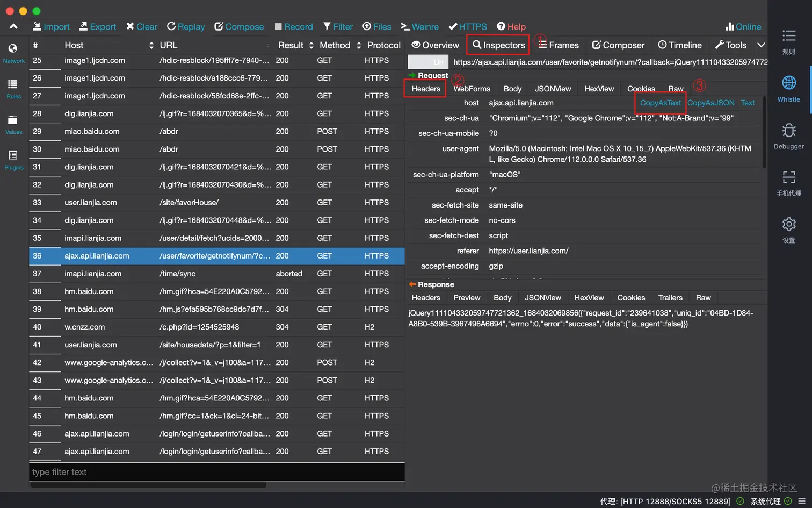Click the filter text input field

click(x=217, y=472)
